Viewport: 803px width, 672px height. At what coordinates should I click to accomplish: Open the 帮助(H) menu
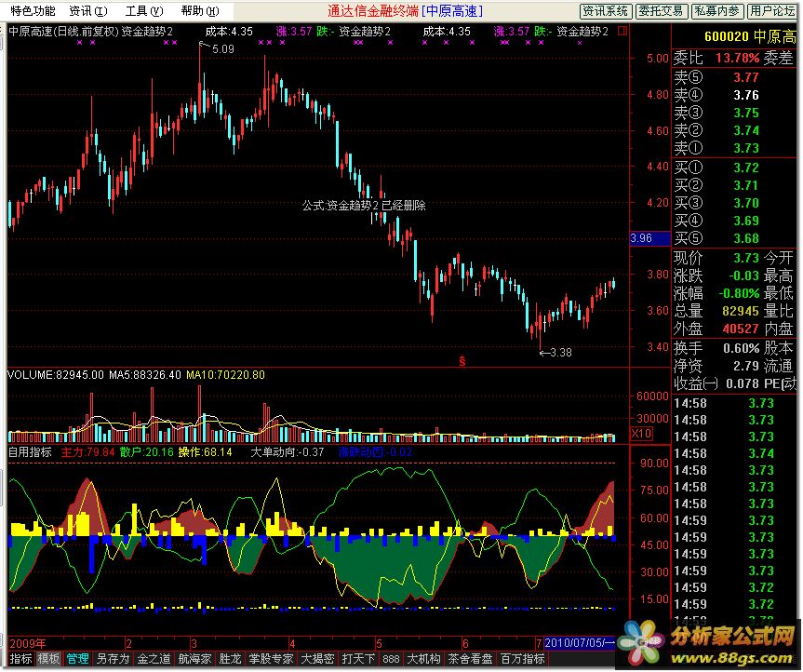click(200, 11)
